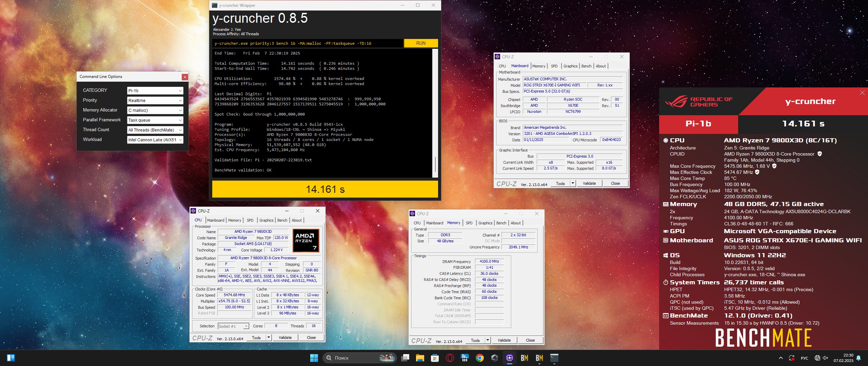The image size is (868, 366).
Task: Click the second BenchMate taskbar icon
Action: [539, 358]
